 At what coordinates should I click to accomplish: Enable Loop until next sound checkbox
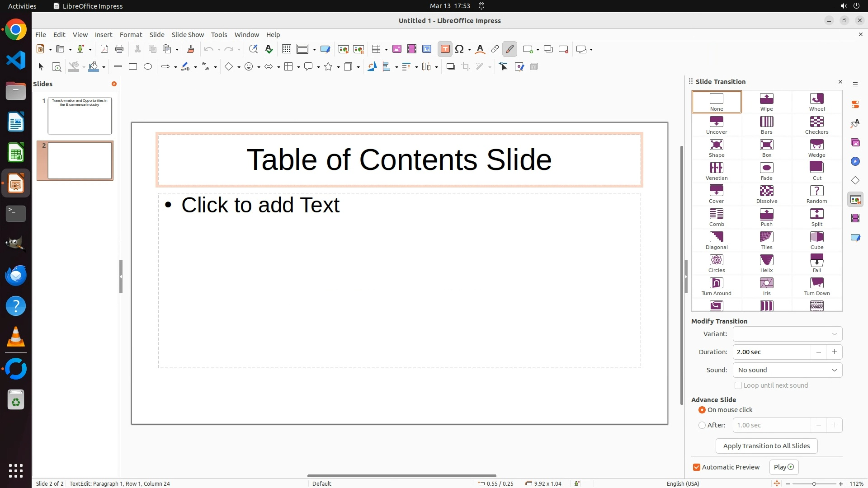[738, 385]
